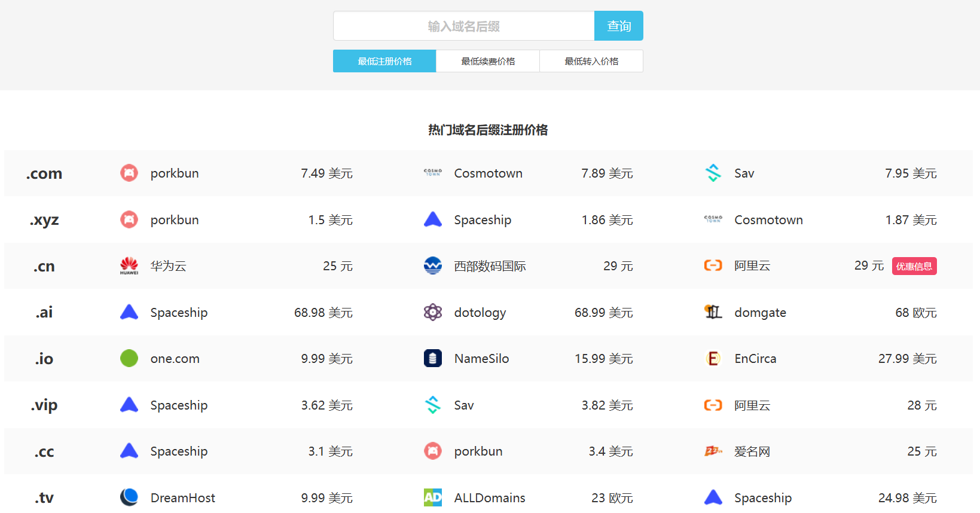Click 西部数码国际 registrar name
Image resolution: width=980 pixels, height=513 pixels.
pos(490,266)
